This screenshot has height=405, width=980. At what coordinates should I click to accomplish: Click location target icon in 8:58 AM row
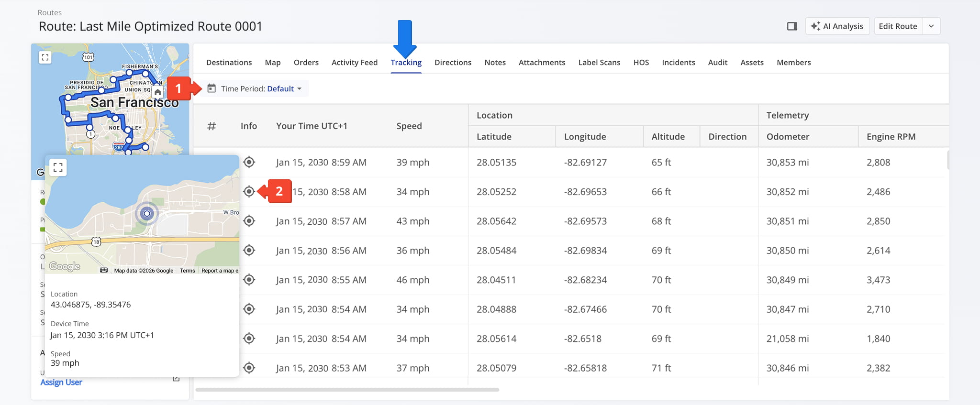click(249, 192)
